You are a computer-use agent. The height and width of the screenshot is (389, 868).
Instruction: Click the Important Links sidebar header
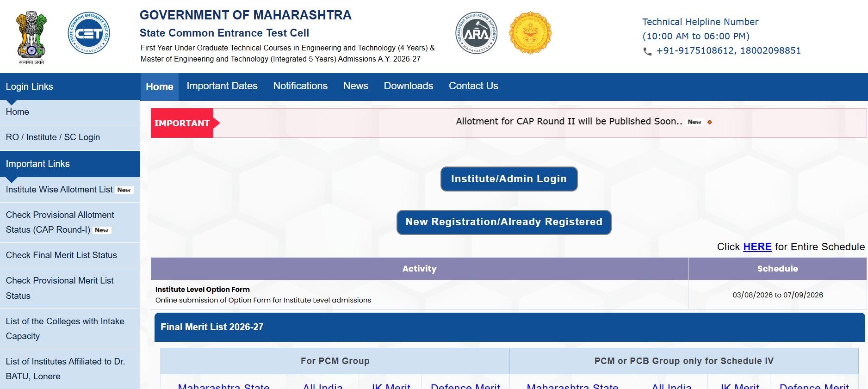pos(70,164)
